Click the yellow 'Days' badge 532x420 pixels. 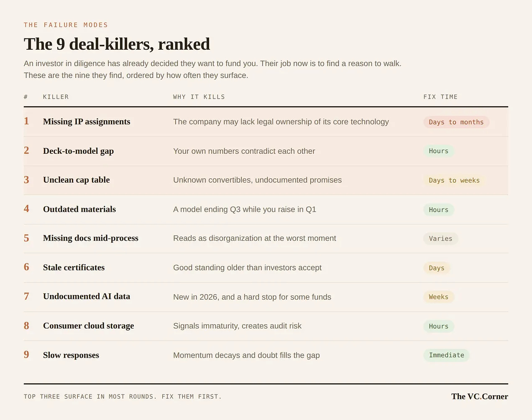click(437, 268)
